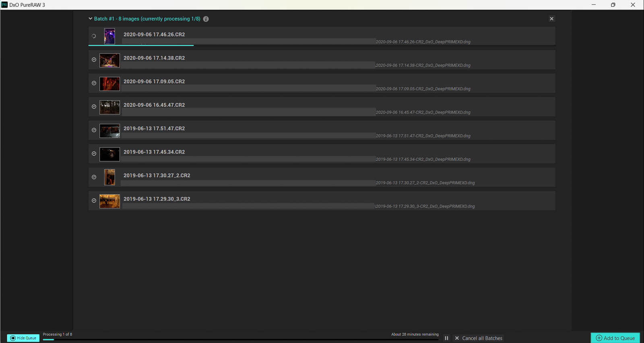The width and height of the screenshot is (644, 343).
Task: Click the DxO PureRAW 3 title bar icon
Action: 4,5
